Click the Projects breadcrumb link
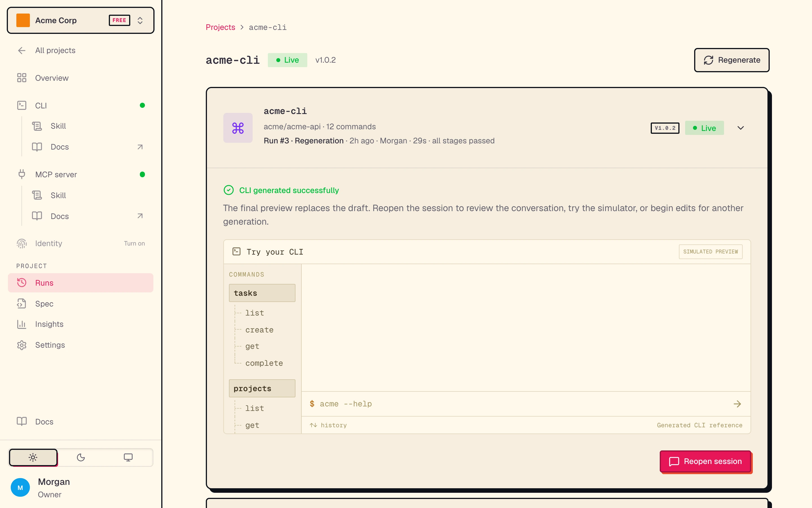 (x=220, y=27)
